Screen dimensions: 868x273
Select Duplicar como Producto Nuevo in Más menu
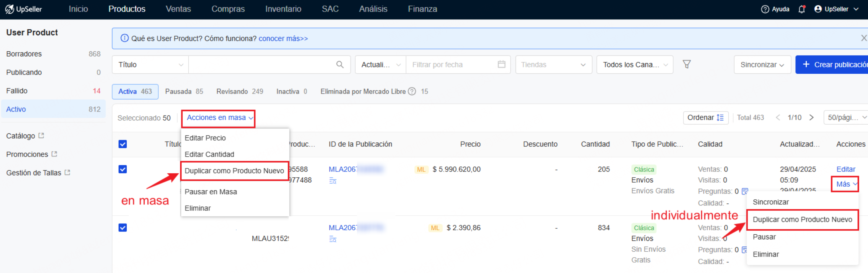pyautogui.click(x=802, y=220)
